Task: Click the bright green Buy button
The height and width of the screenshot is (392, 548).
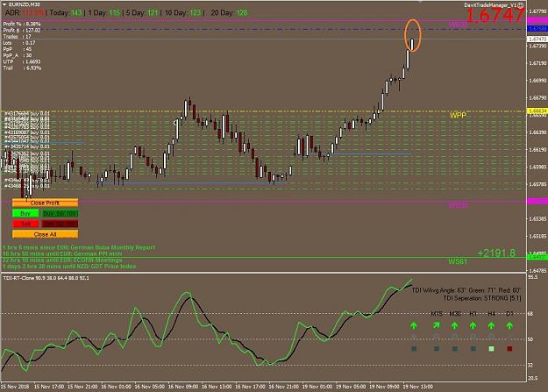Action: coord(25,213)
